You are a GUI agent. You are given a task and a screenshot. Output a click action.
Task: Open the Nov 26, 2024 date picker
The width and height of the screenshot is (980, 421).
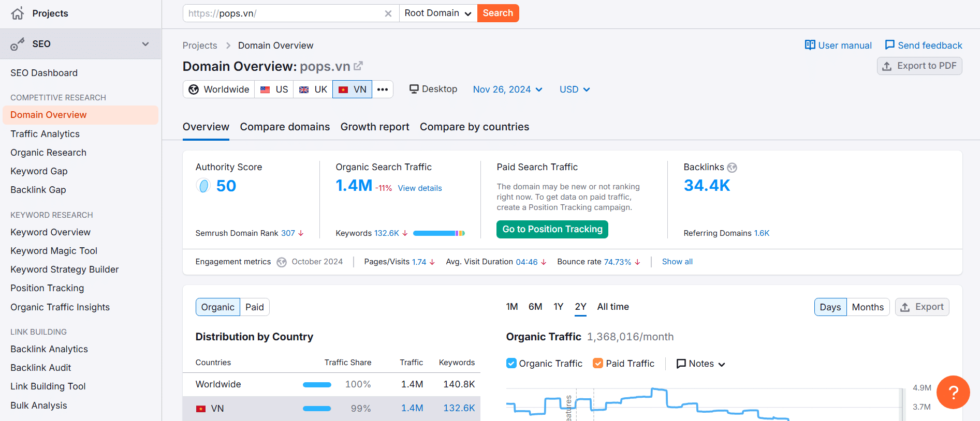[507, 89]
